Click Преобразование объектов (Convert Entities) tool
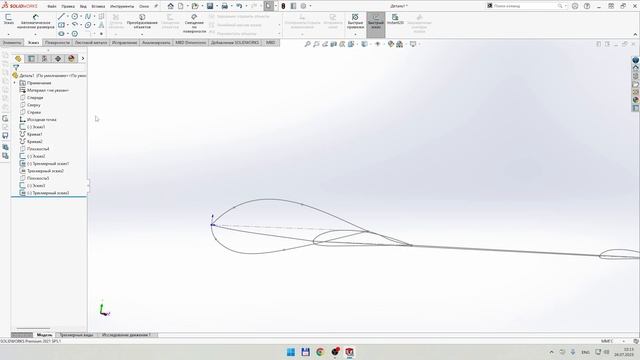This screenshot has width=640, height=360. [x=142, y=21]
